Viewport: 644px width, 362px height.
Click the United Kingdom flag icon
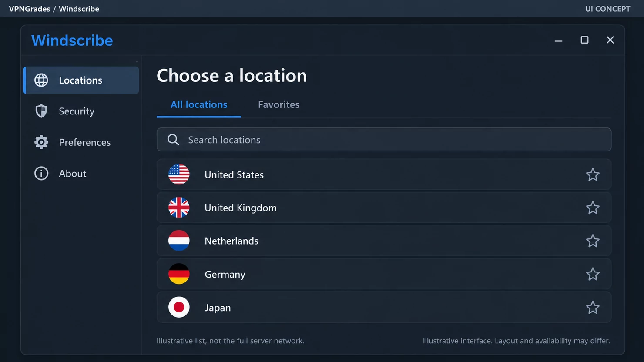[179, 208]
